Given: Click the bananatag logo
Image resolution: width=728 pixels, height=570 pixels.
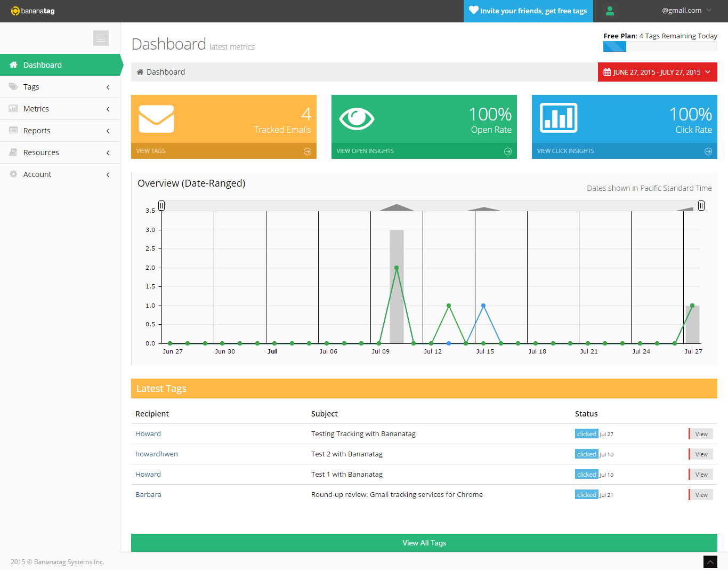Looking at the screenshot, I should pyautogui.click(x=33, y=11).
